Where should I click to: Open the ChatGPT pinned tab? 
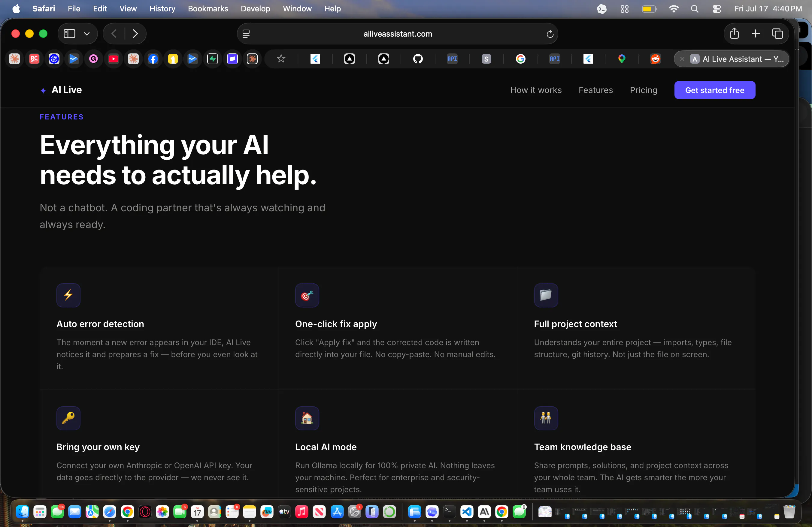tap(54, 59)
